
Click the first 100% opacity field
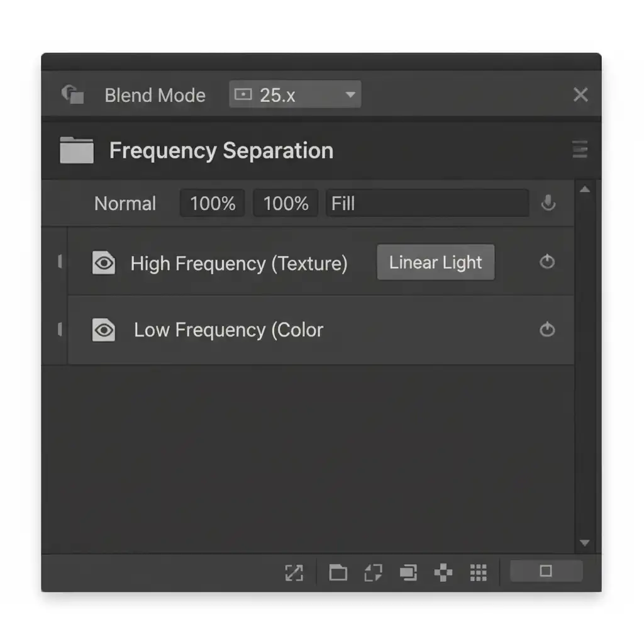(x=213, y=204)
